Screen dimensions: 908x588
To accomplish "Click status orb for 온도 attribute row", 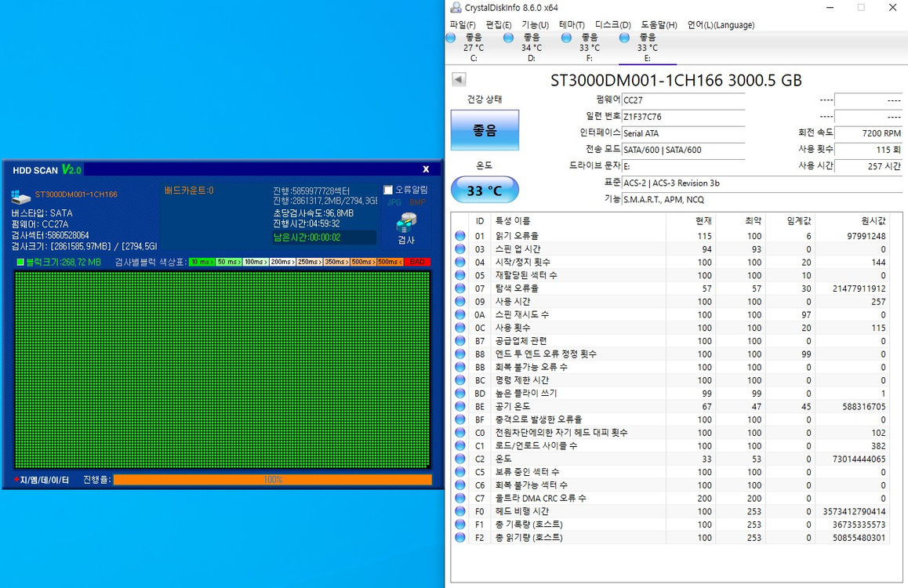I will point(460,459).
